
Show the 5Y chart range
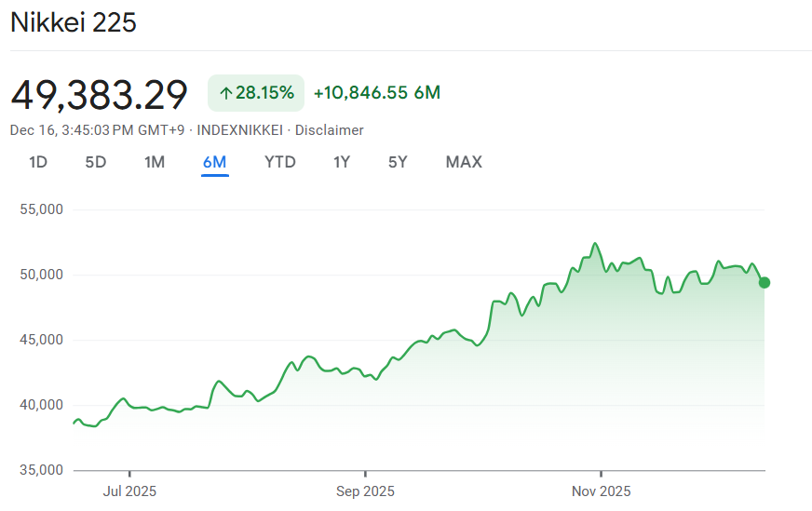point(398,162)
